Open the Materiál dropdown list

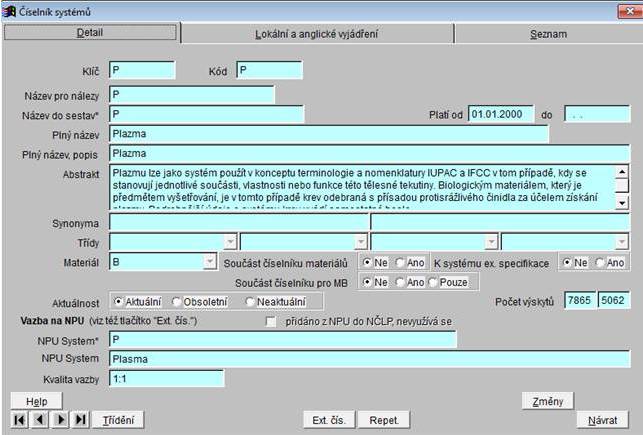(209, 262)
